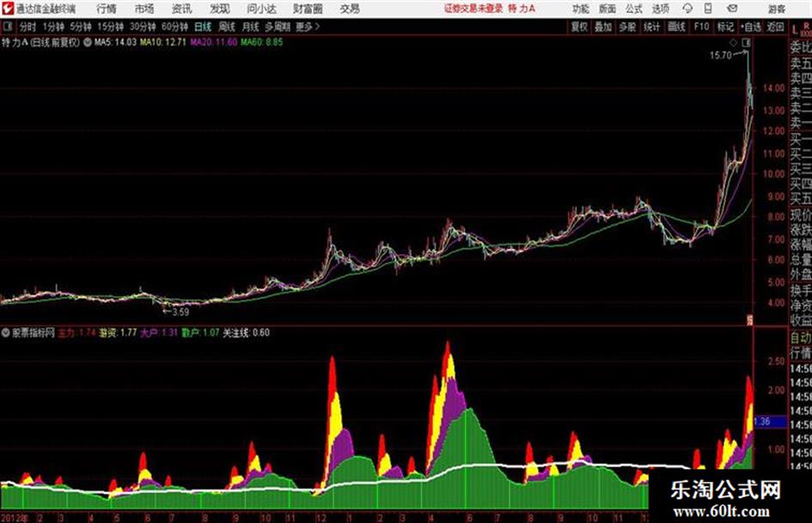Click the 叠加 toolbar button
This screenshot has width=812, height=523.
(603, 27)
